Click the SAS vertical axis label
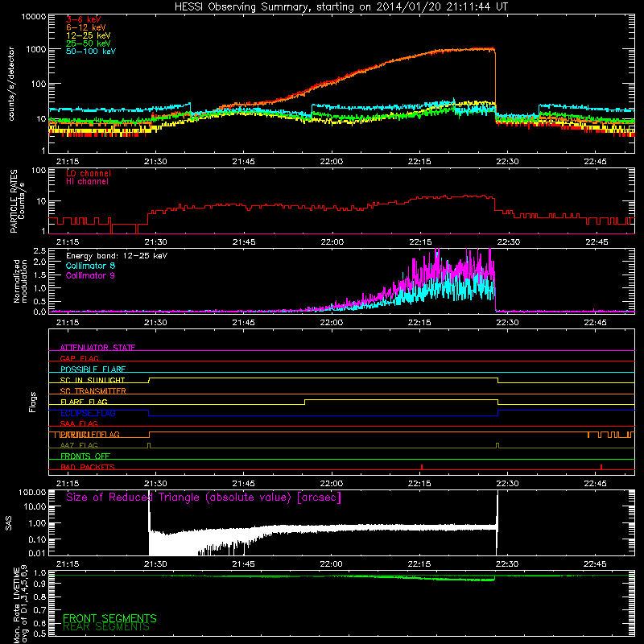This screenshot has height=644, width=644. (9, 523)
